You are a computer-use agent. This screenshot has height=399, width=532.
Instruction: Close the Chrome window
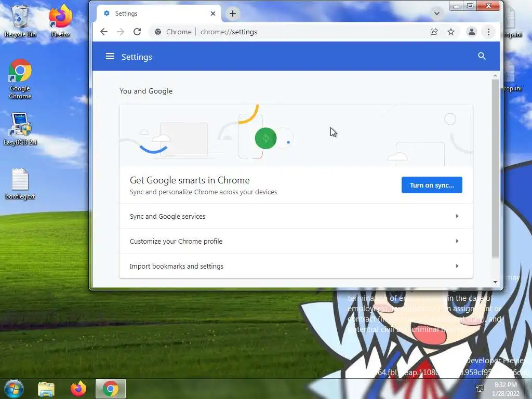pos(488,6)
